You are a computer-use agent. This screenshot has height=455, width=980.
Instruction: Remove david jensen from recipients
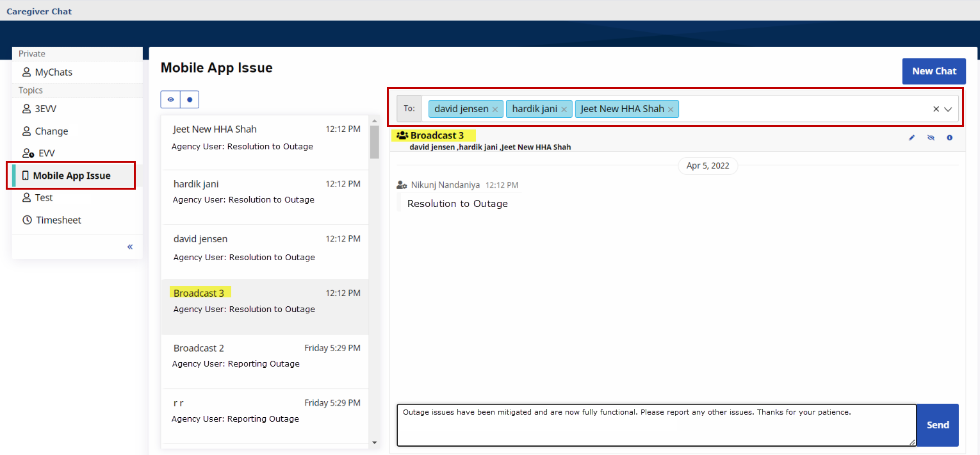(x=494, y=110)
